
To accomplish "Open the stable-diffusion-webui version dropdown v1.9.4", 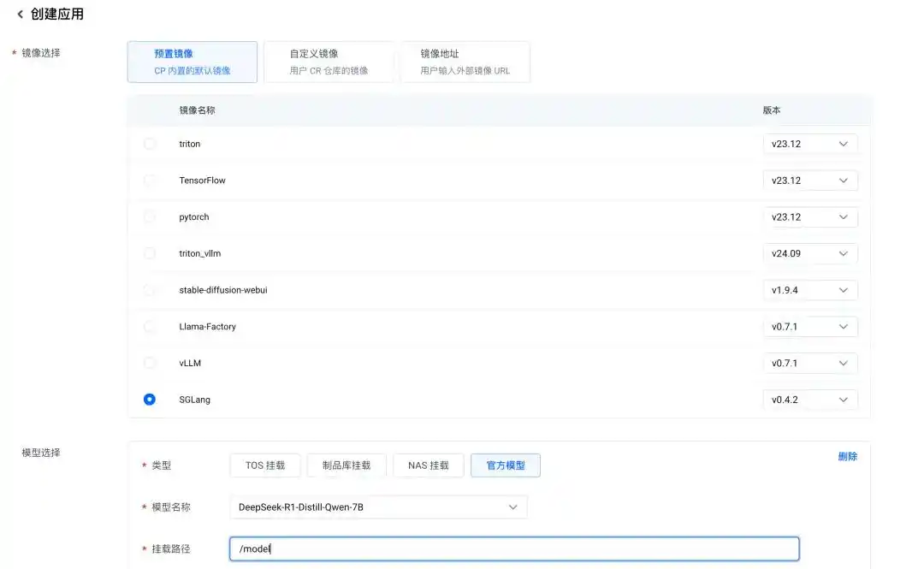I will click(809, 289).
